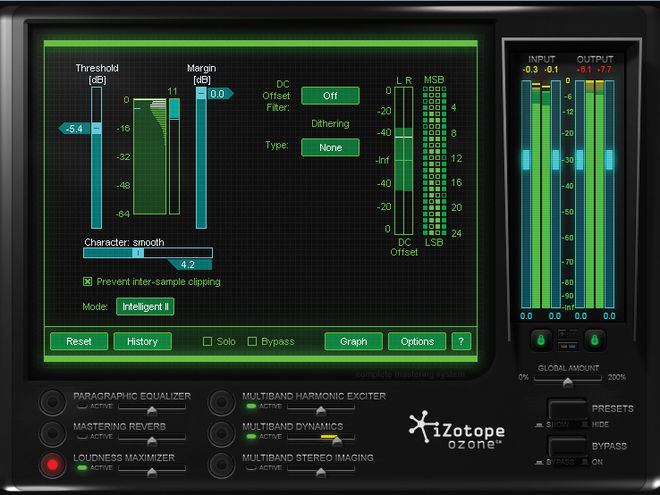
Task: Enable the Bypass checkbox in the module panel
Action: click(x=252, y=341)
